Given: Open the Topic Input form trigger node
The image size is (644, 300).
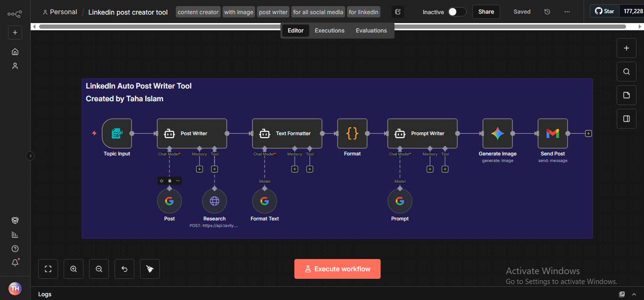Looking at the screenshot, I should 116,134.
